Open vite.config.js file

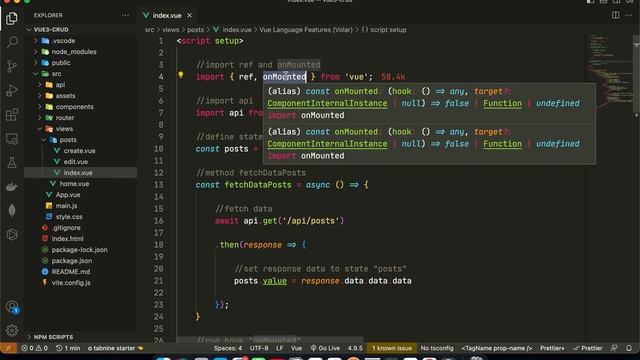point(71,282)
